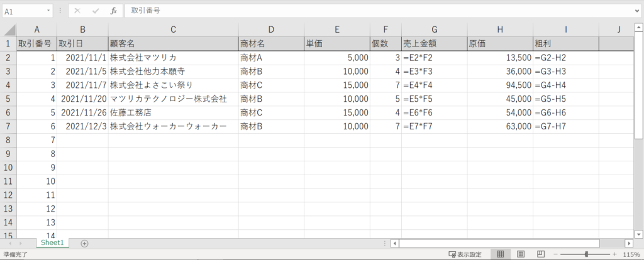
Task: Click formula cell =E2*F2
Action: coord(434,58)
